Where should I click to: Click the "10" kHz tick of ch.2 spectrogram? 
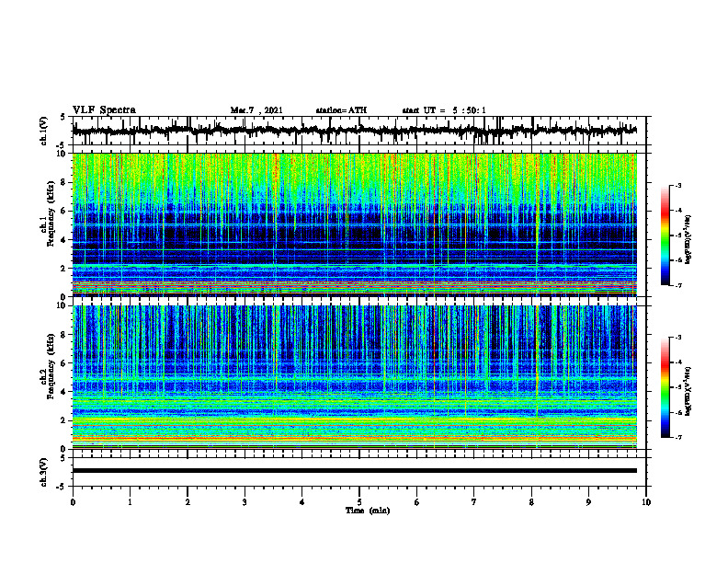point(63,305)
